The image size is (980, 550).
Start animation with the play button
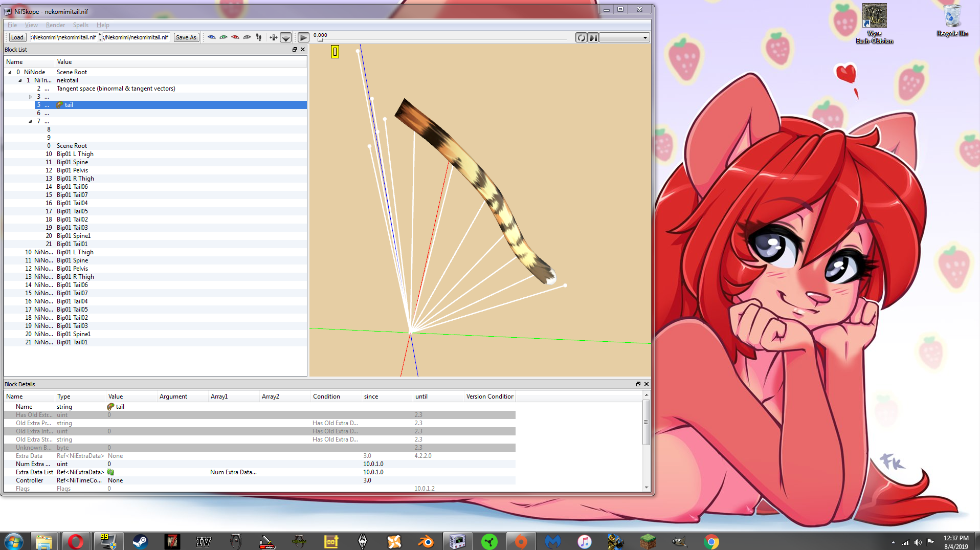tap(303, 37)
